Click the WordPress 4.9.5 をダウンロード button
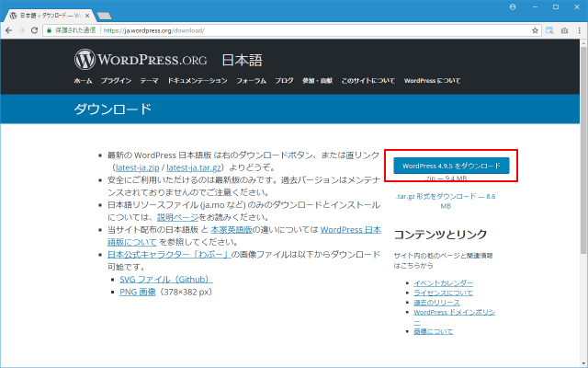Screen dimensions: 588x368 [451, 166]
